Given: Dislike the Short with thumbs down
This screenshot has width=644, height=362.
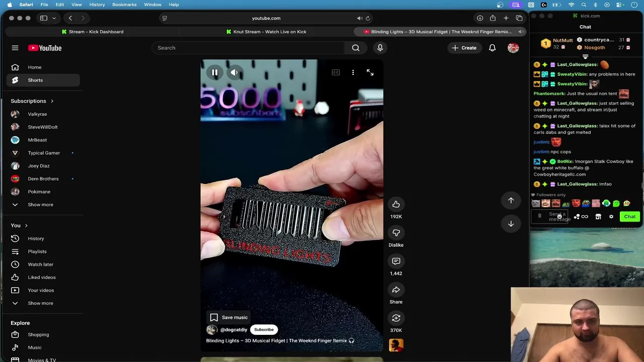Looking at the screenshot, I should (396, 233).
